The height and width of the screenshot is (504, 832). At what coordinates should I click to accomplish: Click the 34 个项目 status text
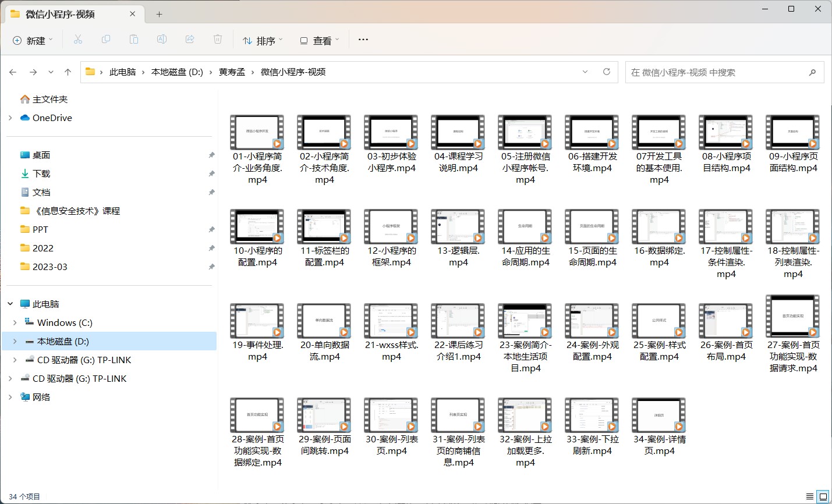24,496
